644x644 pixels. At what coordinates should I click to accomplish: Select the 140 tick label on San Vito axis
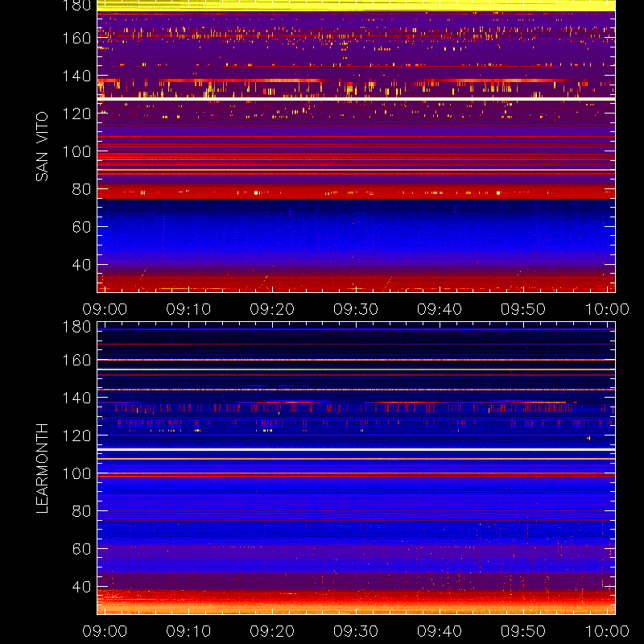pos(76,76)
